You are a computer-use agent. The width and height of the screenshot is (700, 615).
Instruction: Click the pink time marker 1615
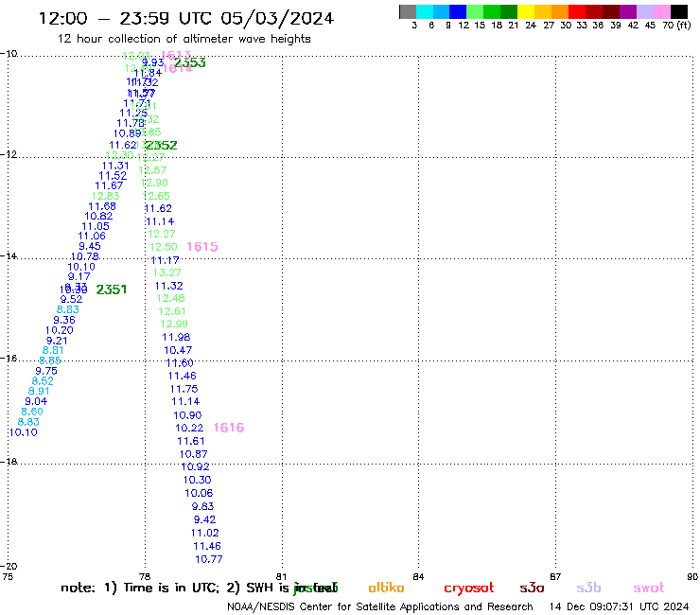(x=202, y=247)
